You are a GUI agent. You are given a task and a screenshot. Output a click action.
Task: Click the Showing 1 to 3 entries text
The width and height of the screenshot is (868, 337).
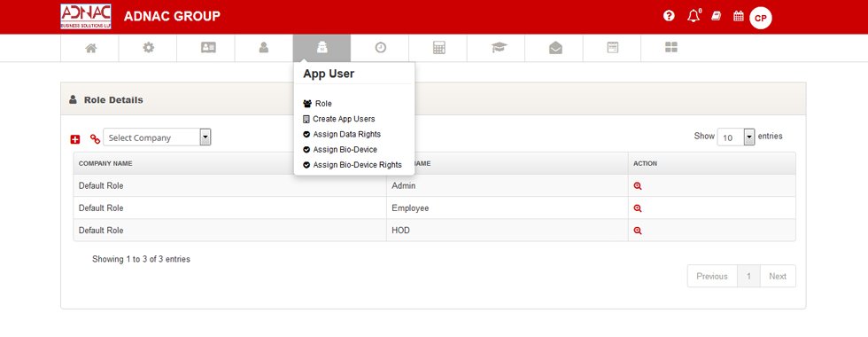pos(141,259)
